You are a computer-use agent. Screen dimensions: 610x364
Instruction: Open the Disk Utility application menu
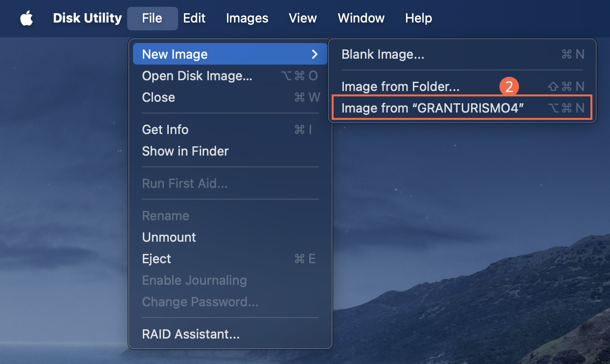point(87,18)
